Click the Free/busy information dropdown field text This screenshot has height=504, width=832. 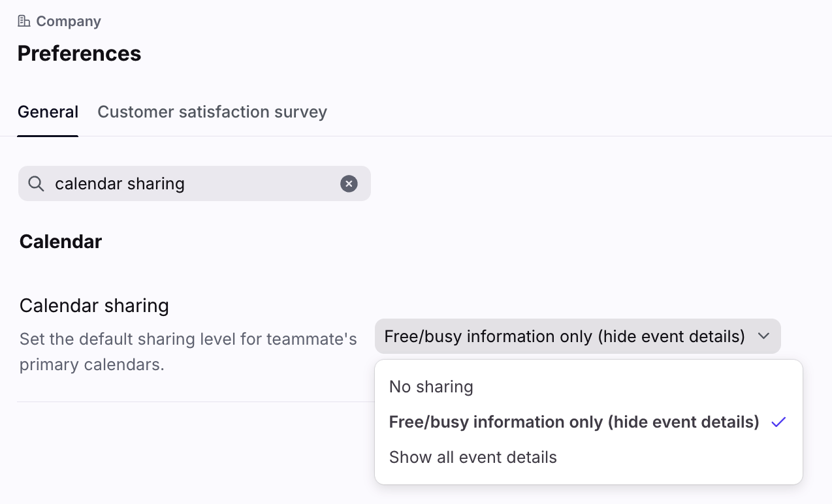click(564, 336)
